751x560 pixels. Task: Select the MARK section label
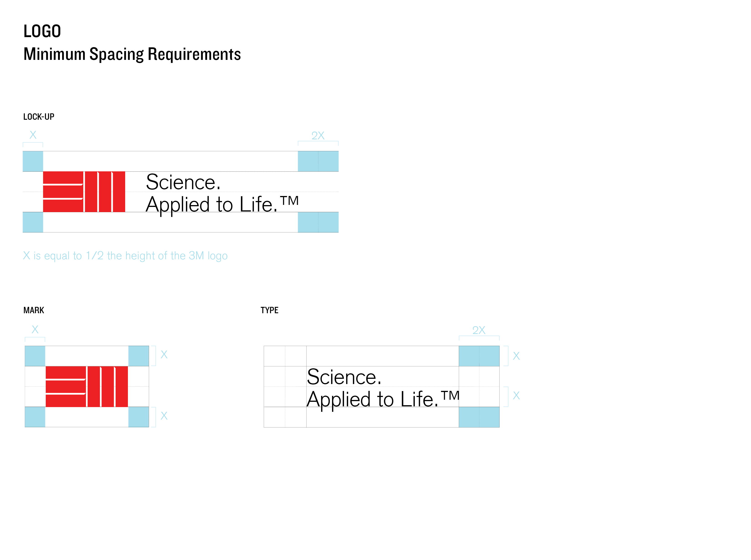pos(33,310)
